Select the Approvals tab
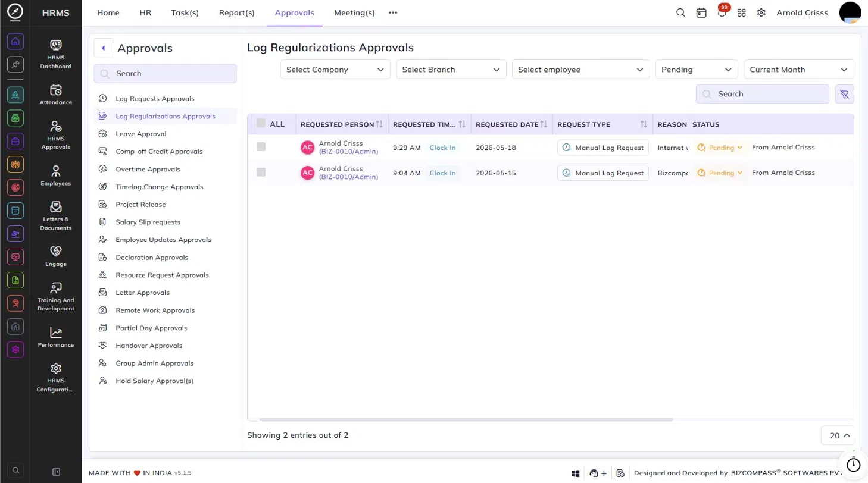 point(295,12)
